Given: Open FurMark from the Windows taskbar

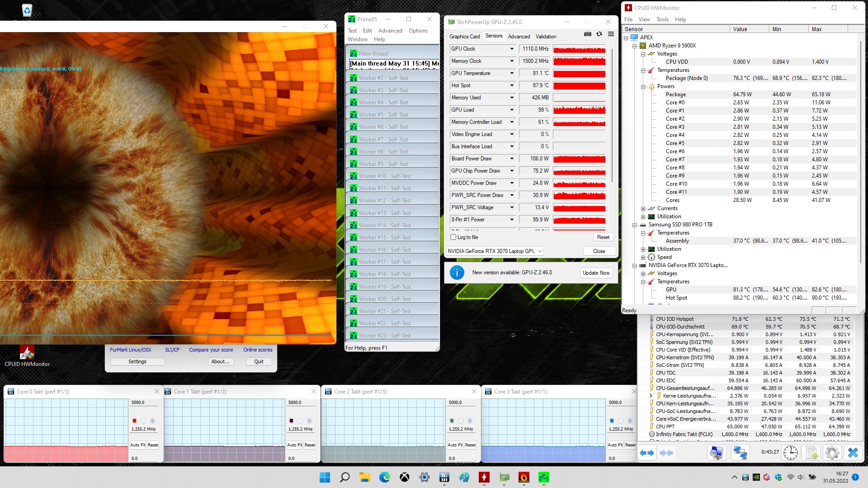Looking at the screenshot, I should point(524,477).
